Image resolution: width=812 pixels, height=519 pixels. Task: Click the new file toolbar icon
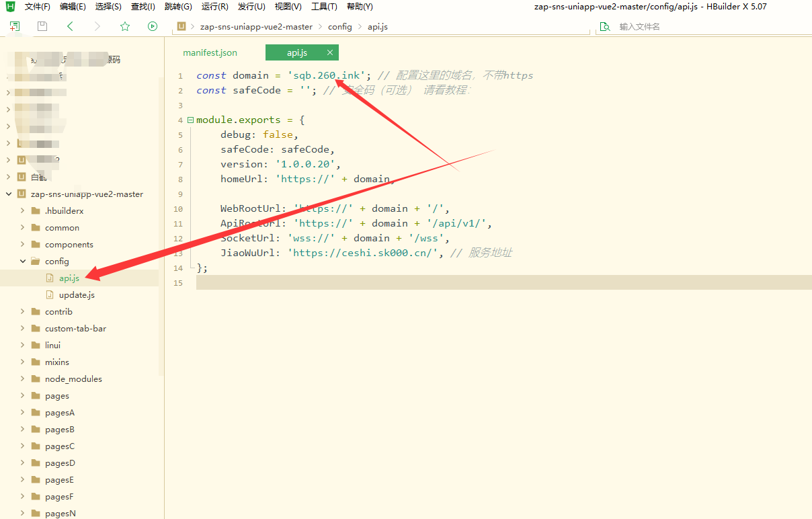15,26
